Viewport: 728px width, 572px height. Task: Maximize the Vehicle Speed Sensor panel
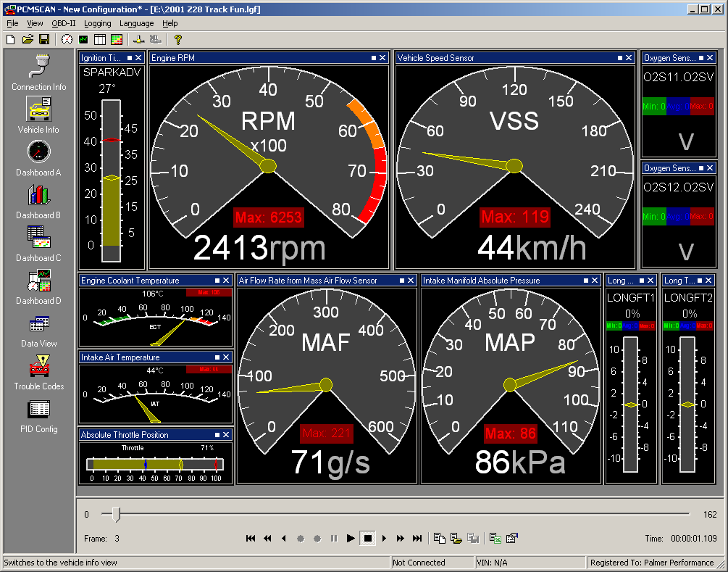tap(620, 58)
